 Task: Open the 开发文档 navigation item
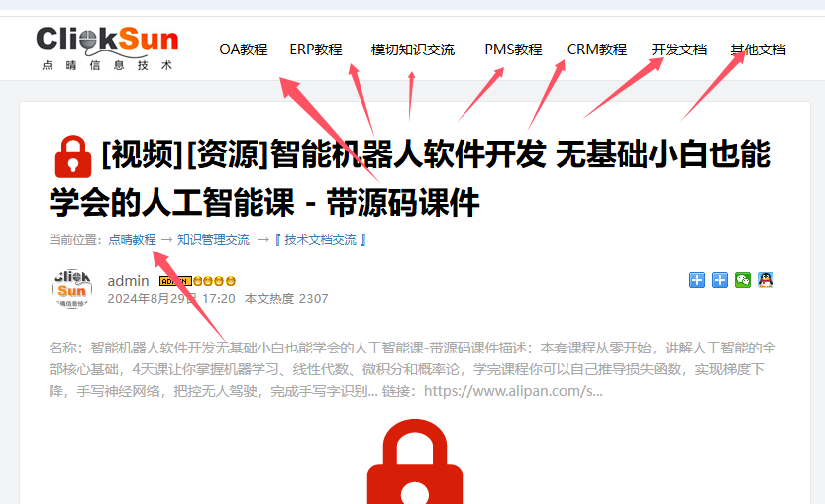(x=678, y=50)
